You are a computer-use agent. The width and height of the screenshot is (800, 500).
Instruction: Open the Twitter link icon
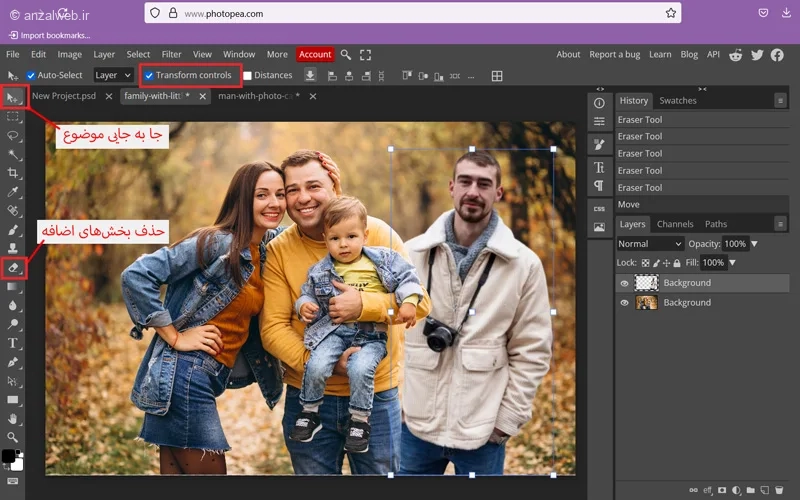(757, 55)
